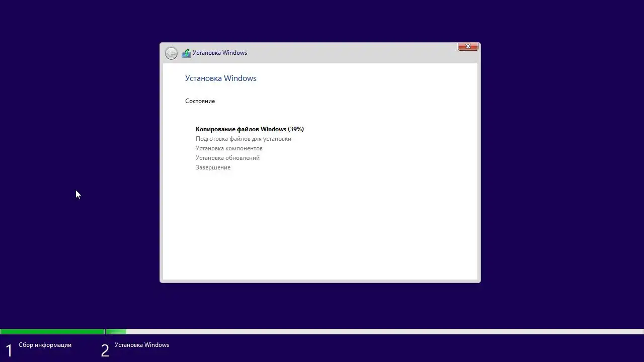Screen dimensions: 644x362
Task: Click the «Состояние» label
Action: (x=200, y=101)
